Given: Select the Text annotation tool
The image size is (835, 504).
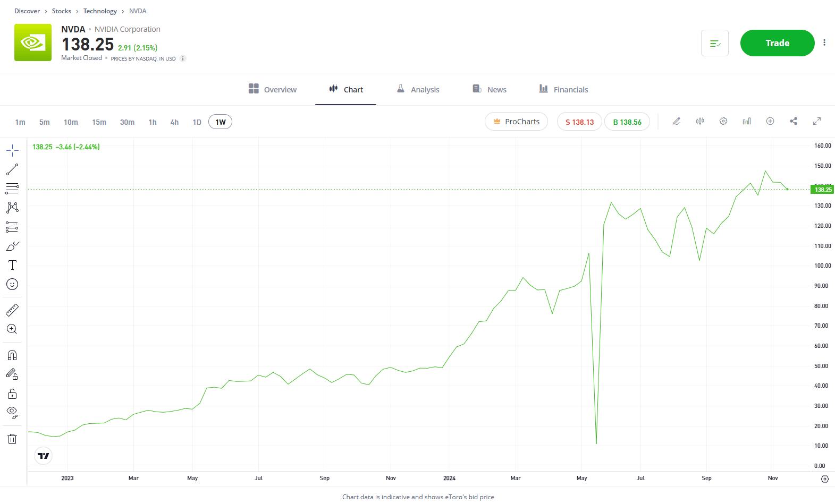Looking at the screenshot, I should [12, 265].
